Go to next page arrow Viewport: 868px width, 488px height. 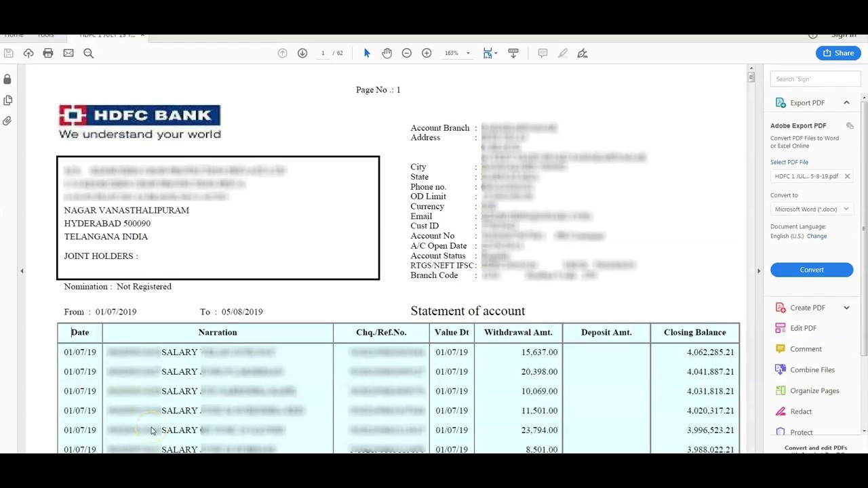point(302,53)
